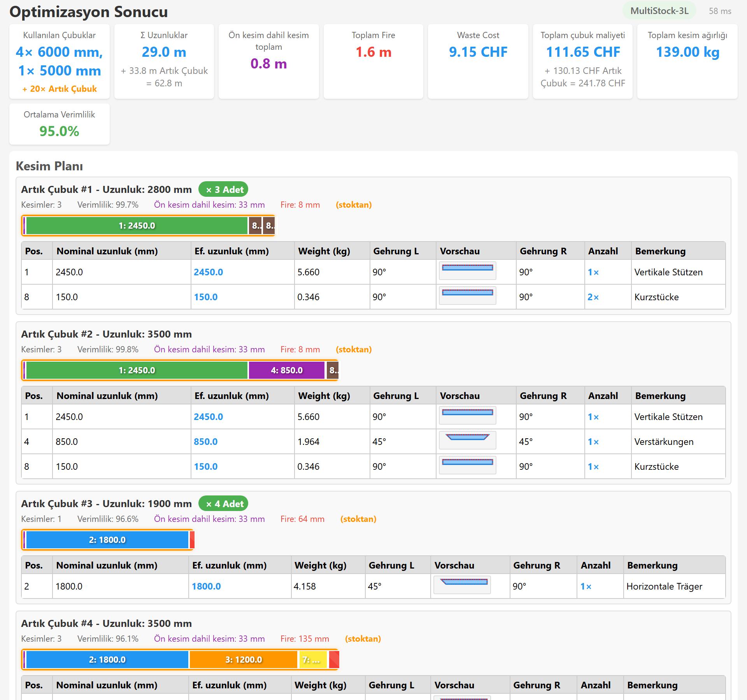Select the purple 4: 850.0 segment in bar #2
This screenshot has width=747, height=700.
click(287, 370)
